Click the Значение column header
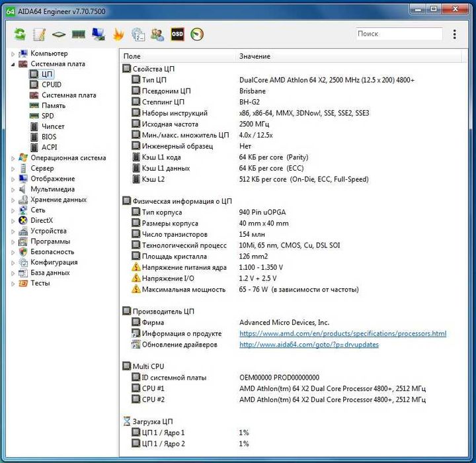Viewport: 476px width, 463px height. coord(349,56)
